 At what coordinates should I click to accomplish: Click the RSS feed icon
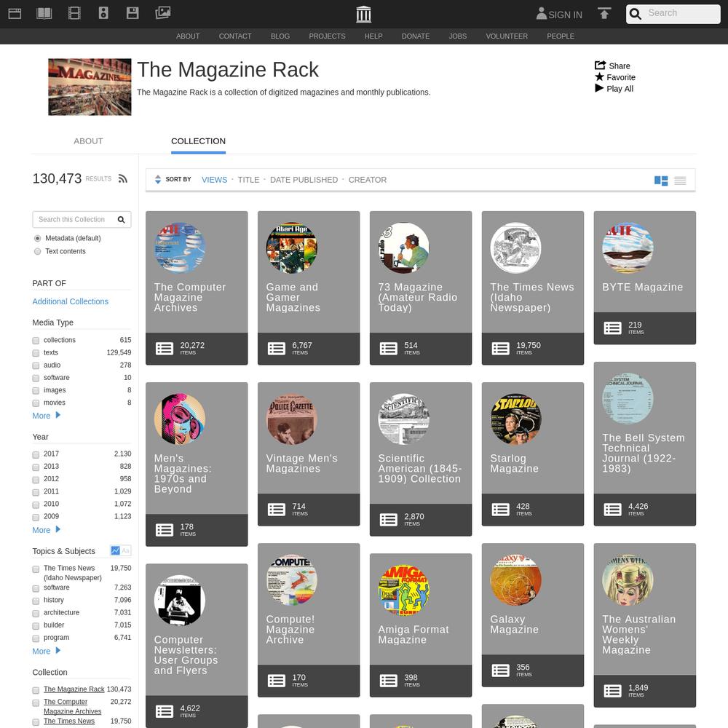[122, 179]
